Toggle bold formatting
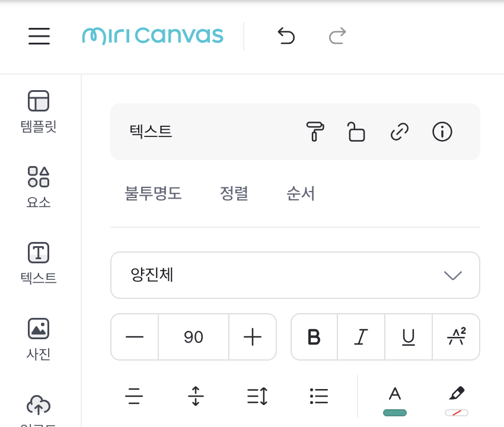Image resolution: width=504 pixels, height=427 pixels. (x=314, y=337)
